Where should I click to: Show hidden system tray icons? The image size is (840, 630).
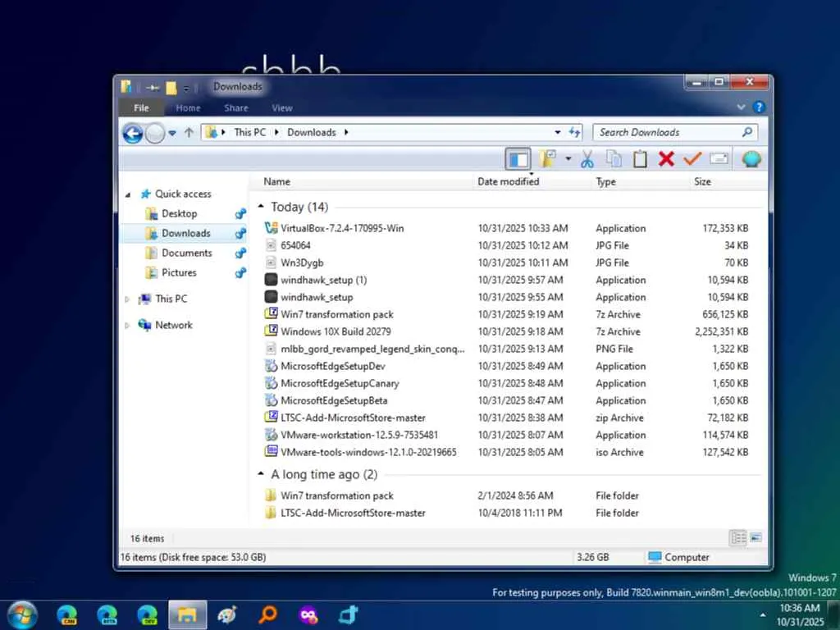(763, 615)
